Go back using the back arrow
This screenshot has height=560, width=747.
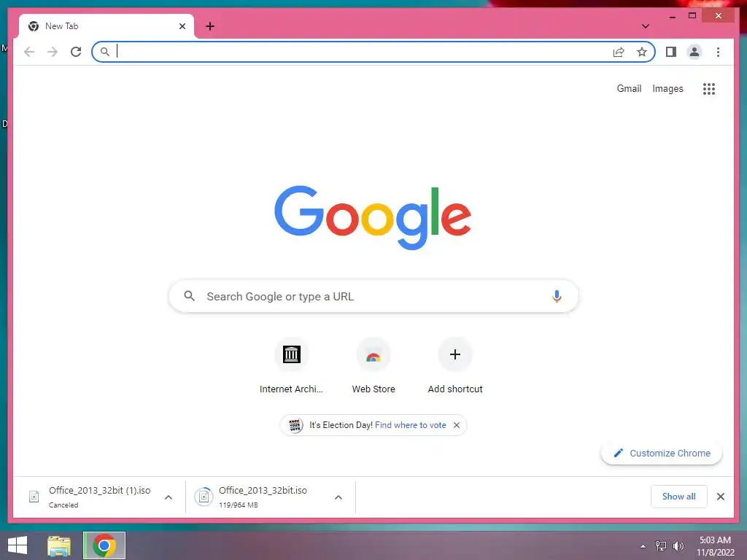point(29,52)
